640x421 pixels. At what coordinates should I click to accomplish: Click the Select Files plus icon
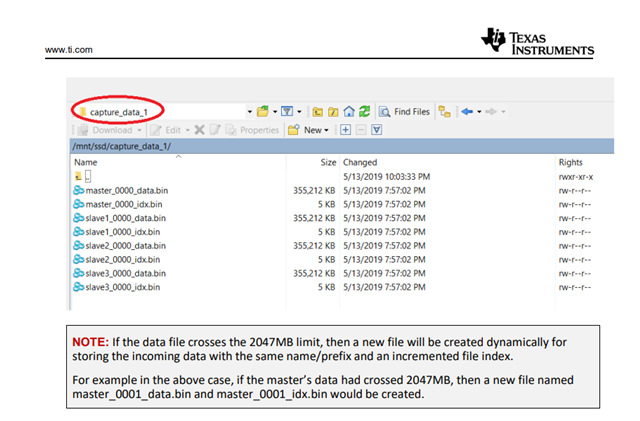click(x=345, y=130)
